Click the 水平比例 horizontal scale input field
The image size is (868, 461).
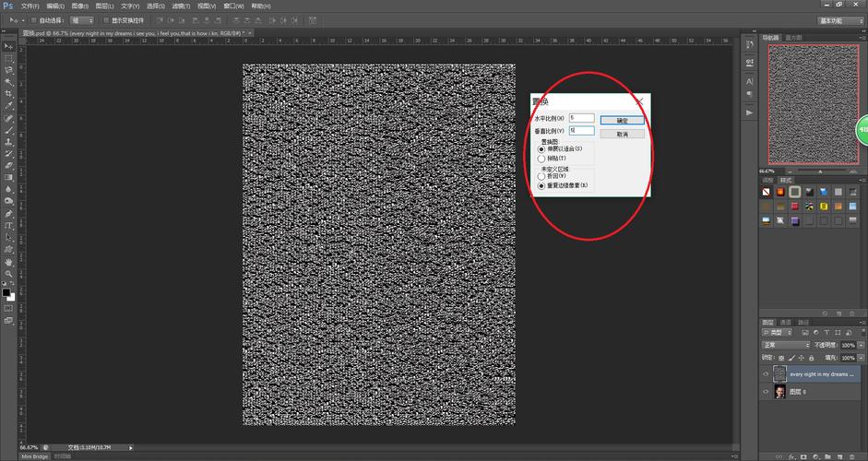(581, 118)
